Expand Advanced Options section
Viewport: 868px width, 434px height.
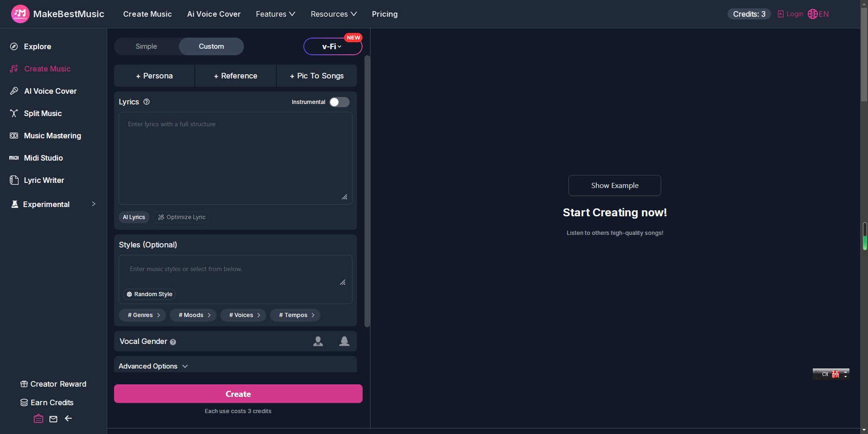pyautogui.click(x=153, y=366)
